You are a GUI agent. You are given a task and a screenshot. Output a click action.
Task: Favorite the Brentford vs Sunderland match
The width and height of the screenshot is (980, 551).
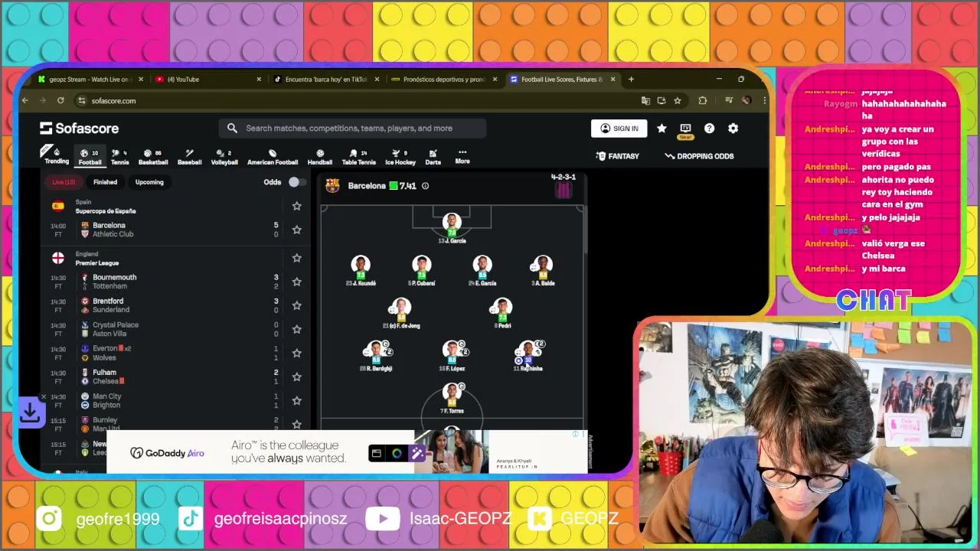(x=296, y=305)
